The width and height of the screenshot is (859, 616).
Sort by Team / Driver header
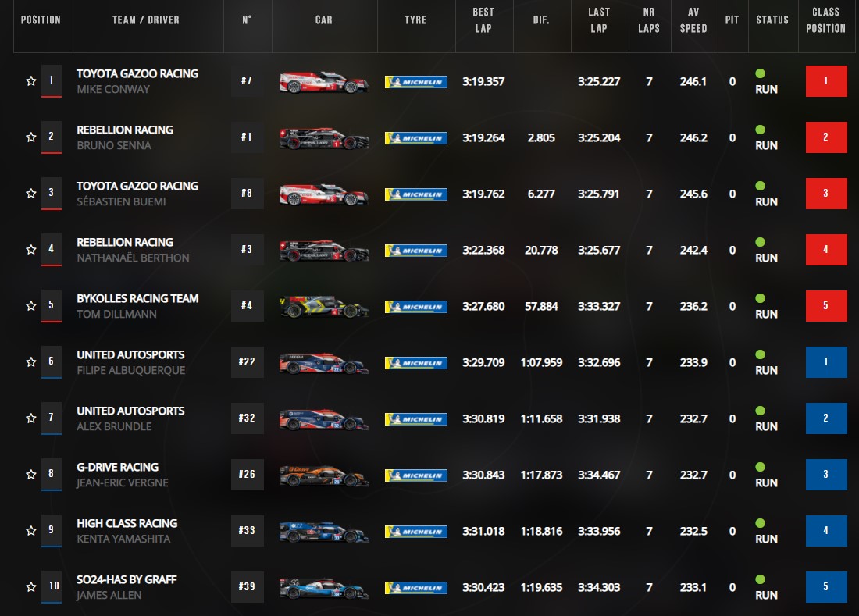pyautogui.click(x=146, y=20)
